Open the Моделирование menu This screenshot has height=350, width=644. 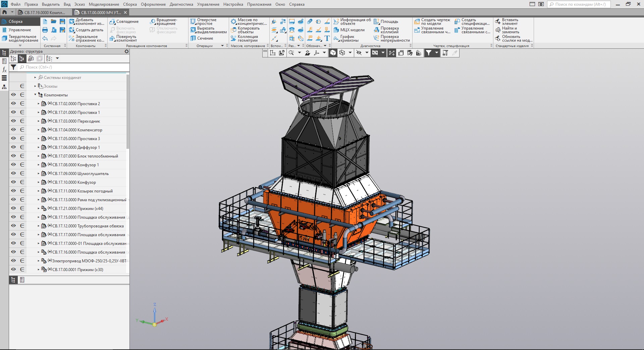(104, 4)
